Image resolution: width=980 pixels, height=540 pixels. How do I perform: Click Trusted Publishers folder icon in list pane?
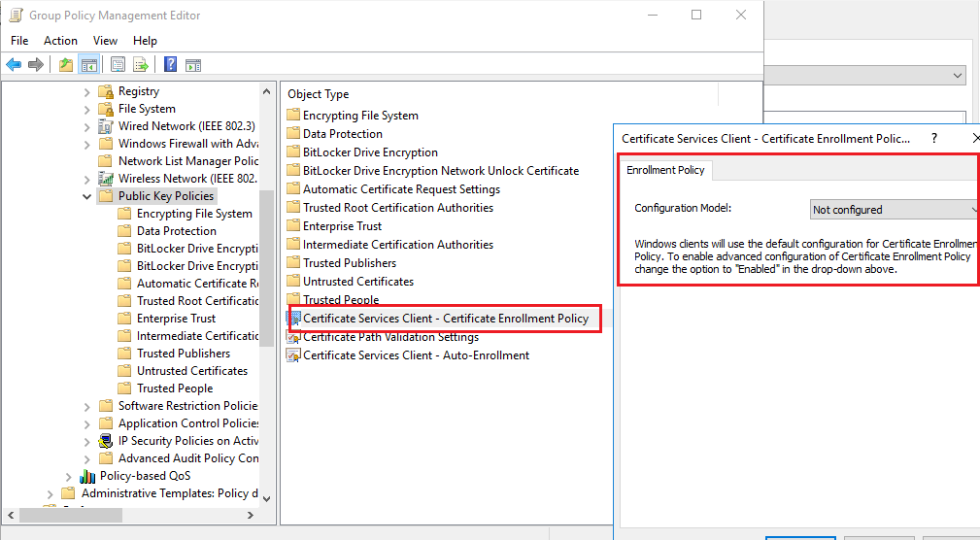click(293, 262)
